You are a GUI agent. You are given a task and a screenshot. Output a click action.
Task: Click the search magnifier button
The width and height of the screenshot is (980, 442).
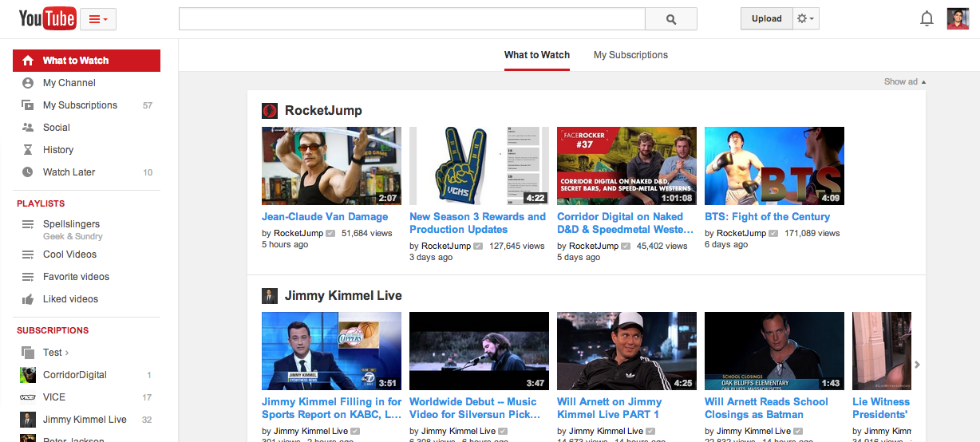670,19
